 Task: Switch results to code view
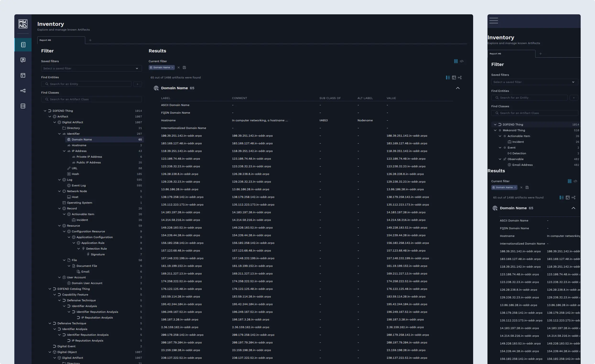(462, 61)
